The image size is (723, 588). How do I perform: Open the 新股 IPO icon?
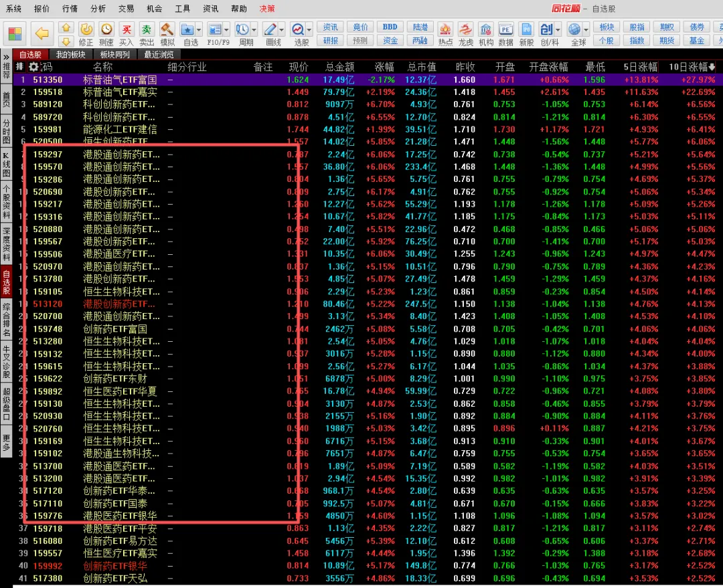[527, 29]
